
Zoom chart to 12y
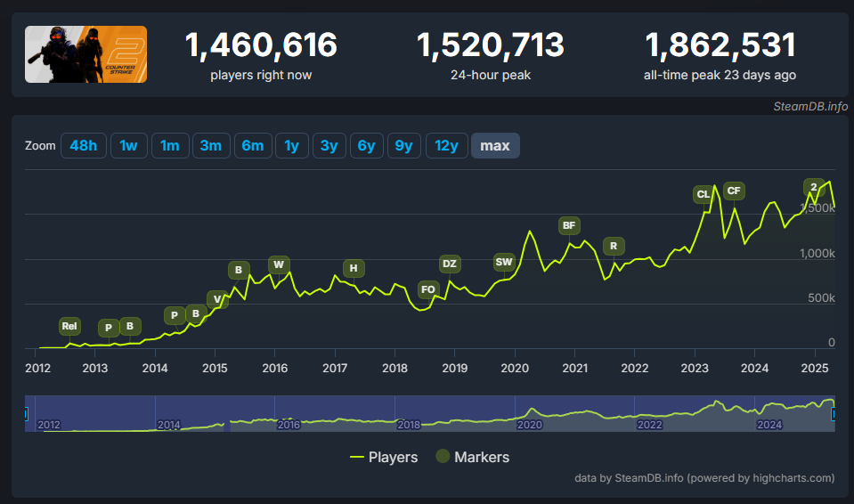coord(447,145)
